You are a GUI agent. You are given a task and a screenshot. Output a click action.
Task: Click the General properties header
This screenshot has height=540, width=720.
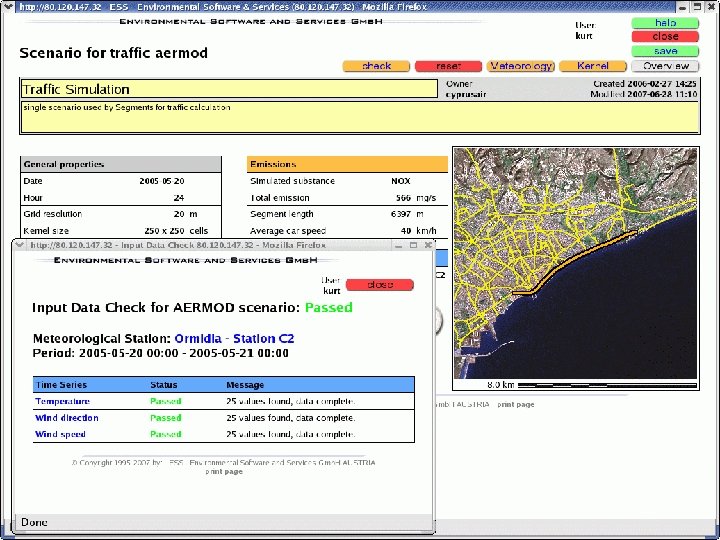coord(121,164)
